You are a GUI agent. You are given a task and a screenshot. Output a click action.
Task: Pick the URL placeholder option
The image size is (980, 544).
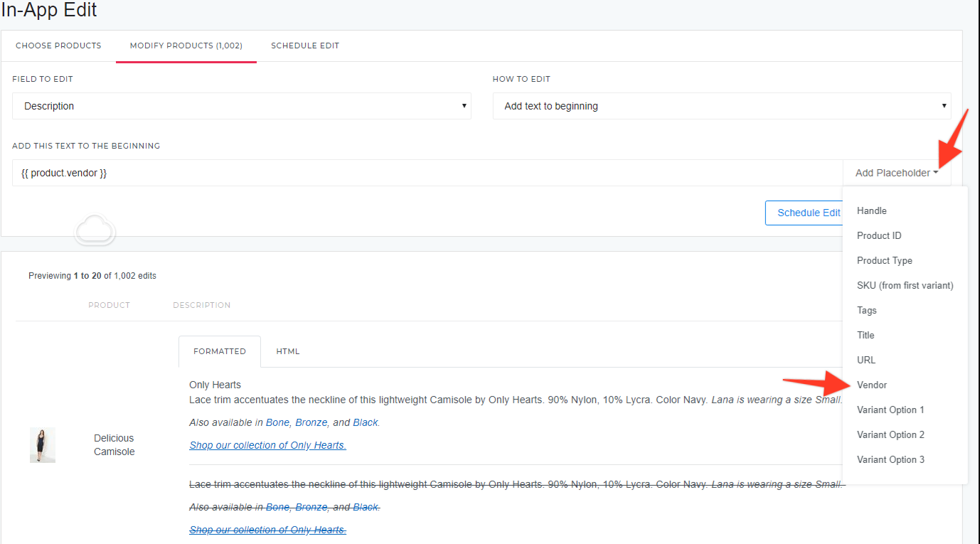point(866,360)
